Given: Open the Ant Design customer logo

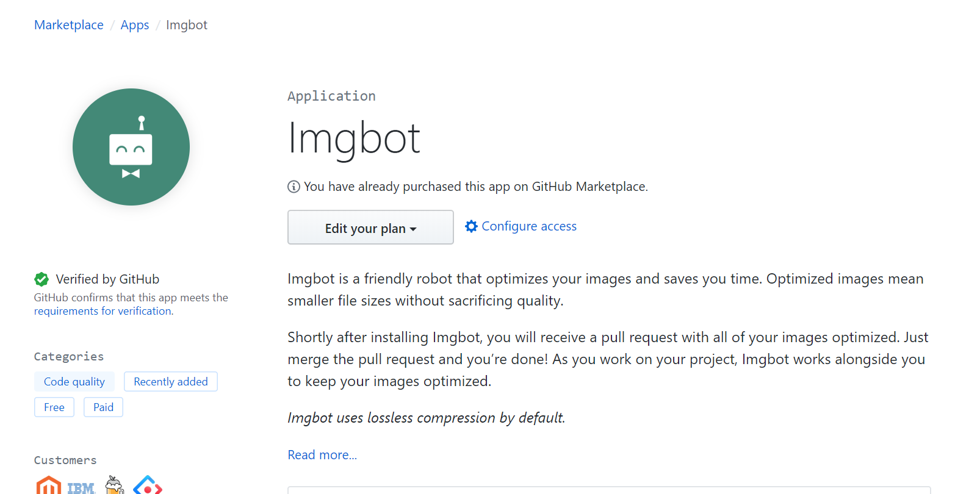Looking at the screenshot, I should [148, 486].
